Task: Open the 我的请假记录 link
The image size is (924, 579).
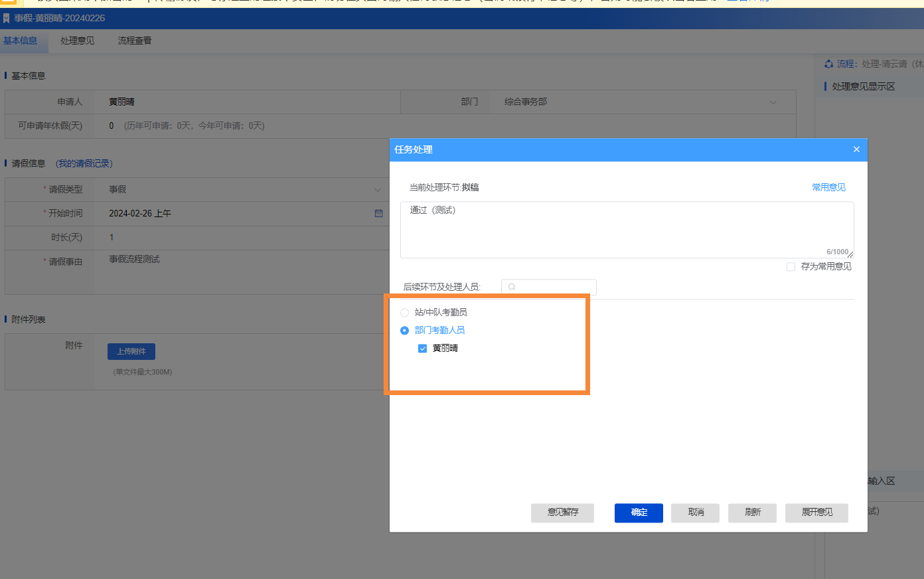Action: [x=84, y=163]
